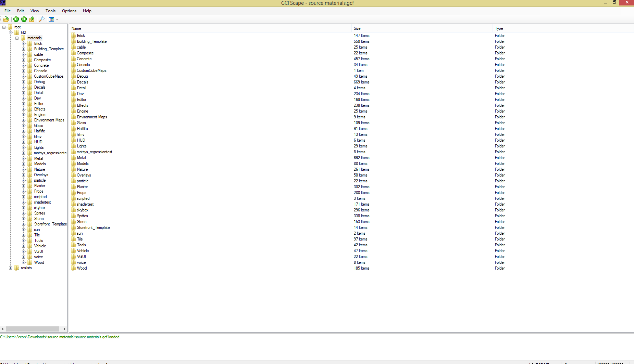634x364 pixels.
Task: Expand the Metal node in the tree
Action: (23, 158)
